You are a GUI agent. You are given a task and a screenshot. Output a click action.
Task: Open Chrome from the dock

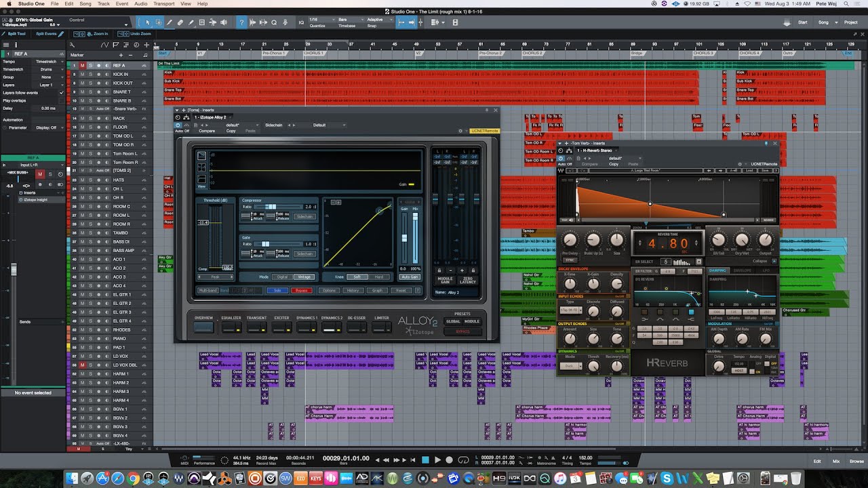pos(134,479)
